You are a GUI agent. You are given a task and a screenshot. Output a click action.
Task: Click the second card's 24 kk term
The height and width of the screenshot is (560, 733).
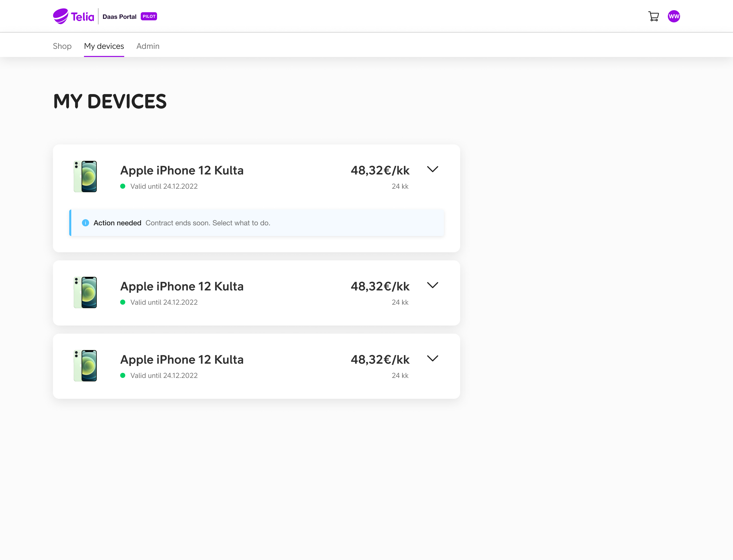(x=400, y=302)
